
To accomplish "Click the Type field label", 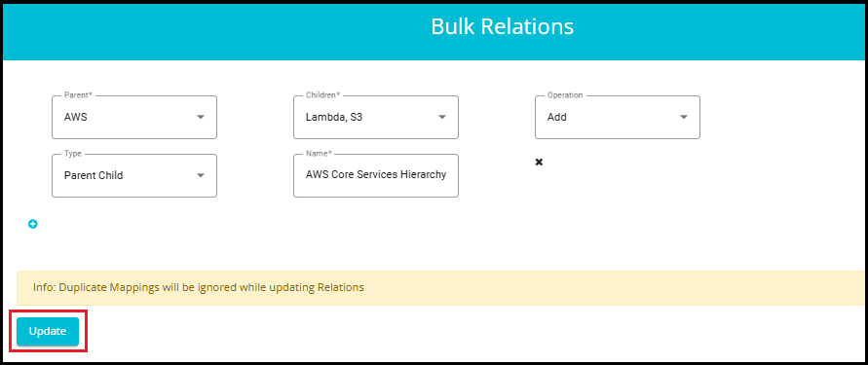I will pyautogui.click(x=72, y=153).
